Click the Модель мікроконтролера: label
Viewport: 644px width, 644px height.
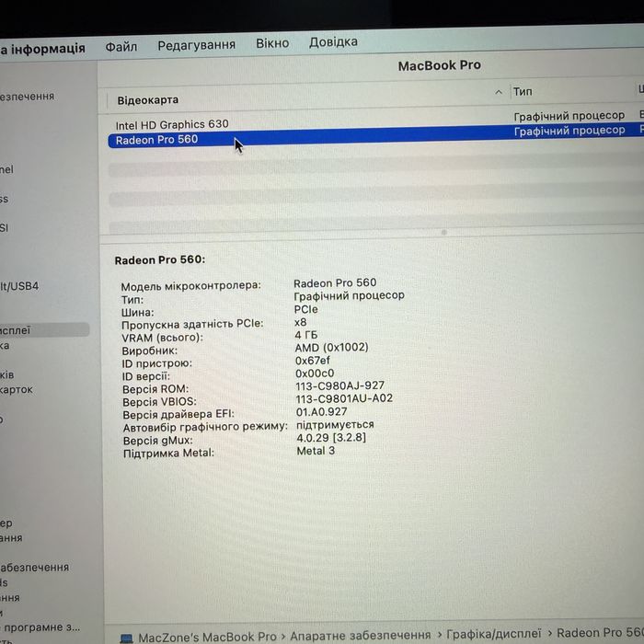(190, 286)
